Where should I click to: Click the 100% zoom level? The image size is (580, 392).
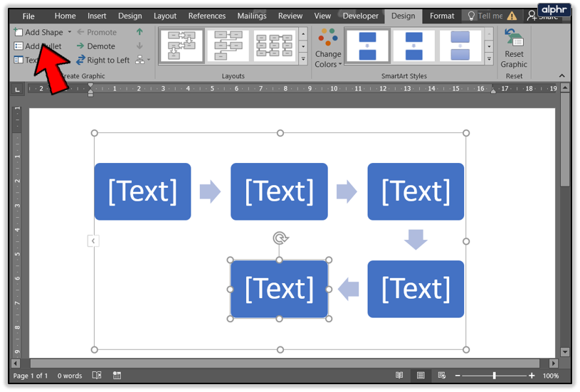tap(551, 376)
